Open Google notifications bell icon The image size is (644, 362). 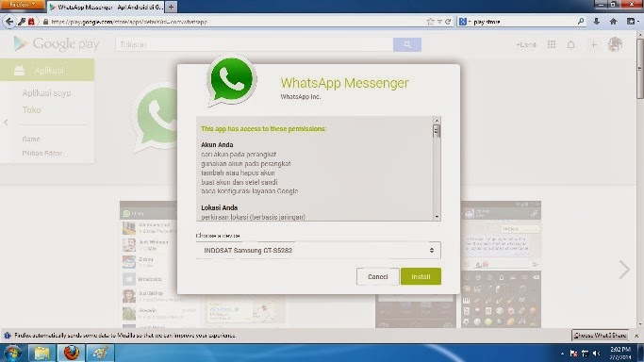(x=570, y=44)
